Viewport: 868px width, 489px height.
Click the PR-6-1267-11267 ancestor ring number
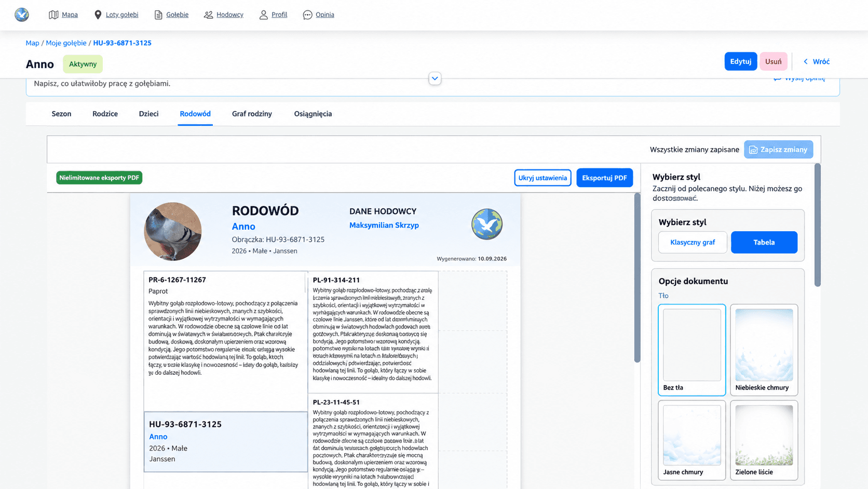click(x=177, y=280)
